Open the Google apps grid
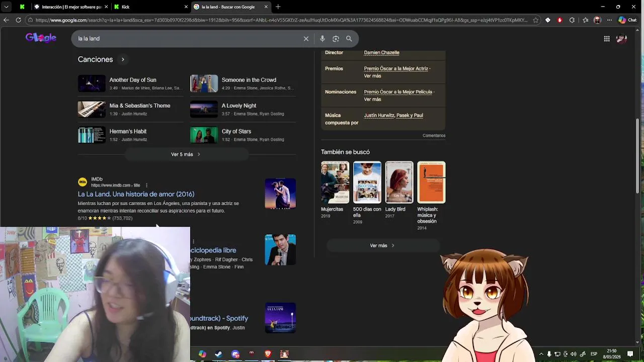 pyautogui.click(x=607, y=39)
